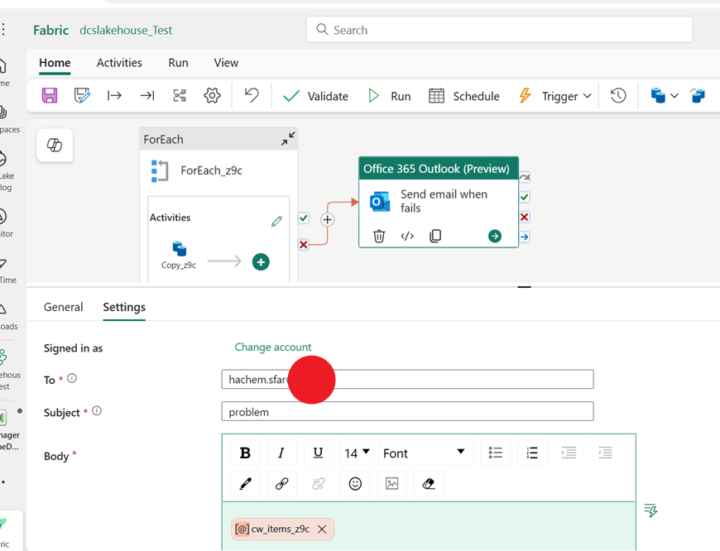Click the Change account link
Screen dimensions: 720x551
pyautogui.click(x=273, y=347)
